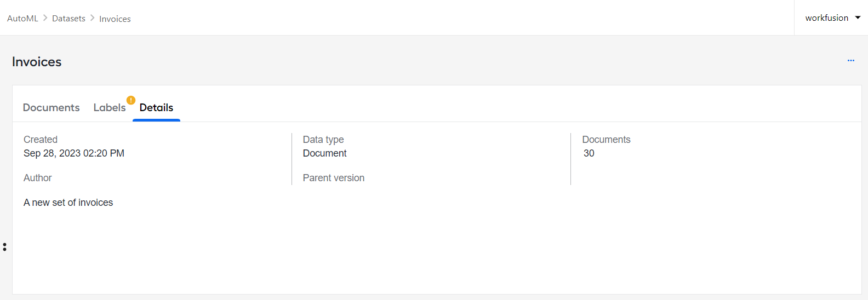Screen dimensions: 868x300
Task: Click the Invoices page heading
Action: click(x=37, y=62)
